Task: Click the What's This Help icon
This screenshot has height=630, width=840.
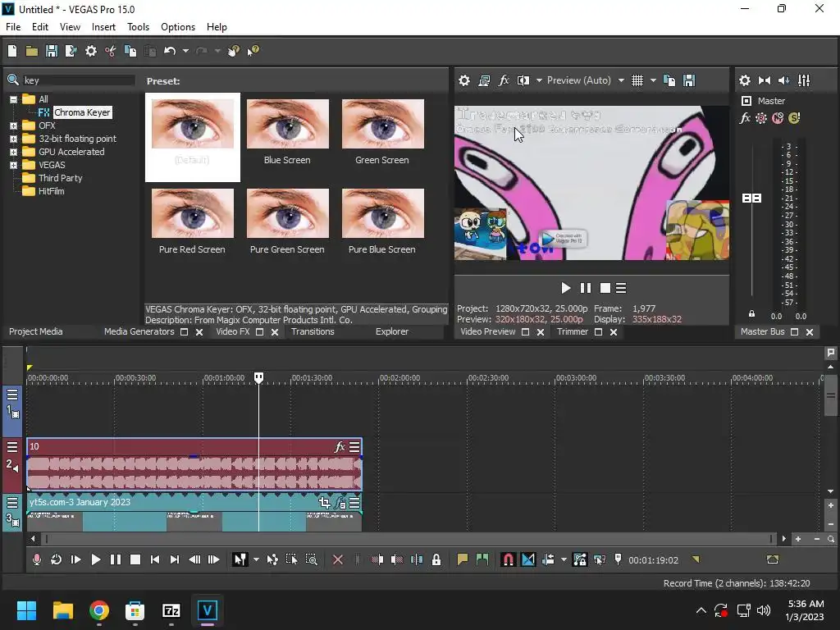Action: click(x=253, y=51)
